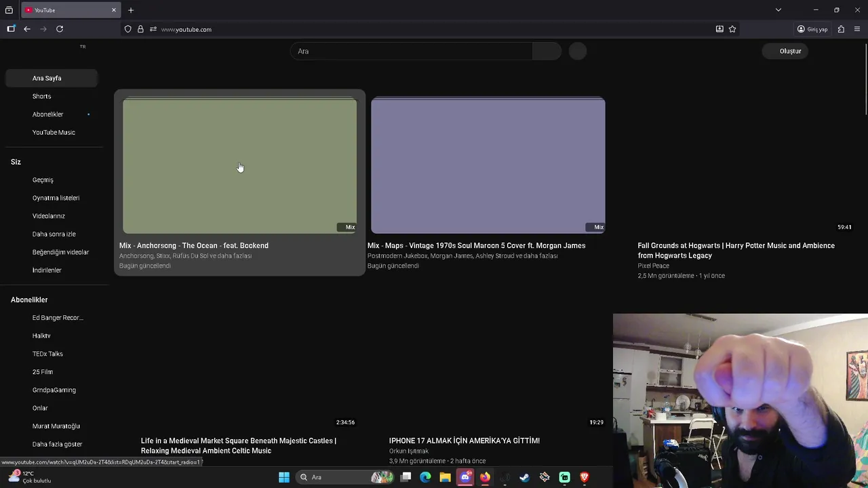
Task: Open the tab list dropdown arrow
Action: coord(778,10)
